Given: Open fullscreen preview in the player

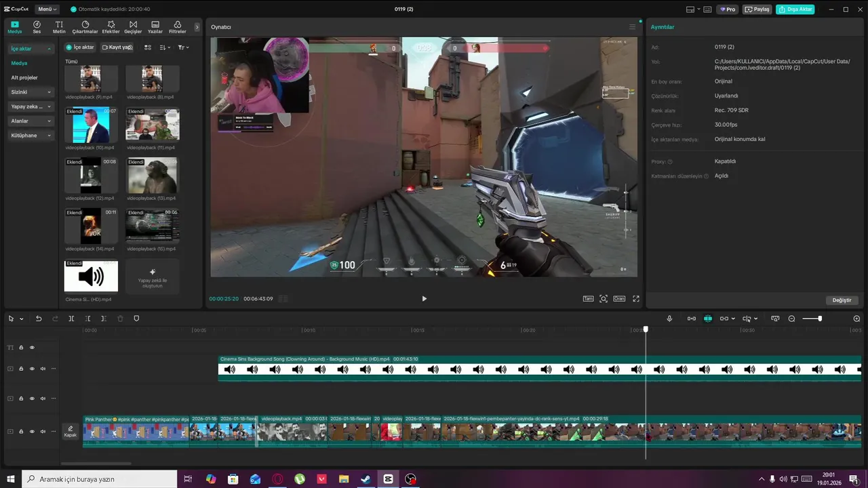Looking at the screenshot, I should click(636, 298).
